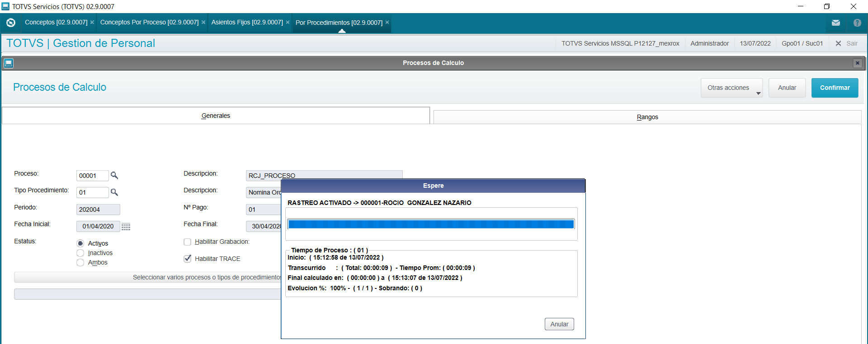Click the Administrador user label
The height and width of the screenshot is (344, 868).
tap(709, 43)
